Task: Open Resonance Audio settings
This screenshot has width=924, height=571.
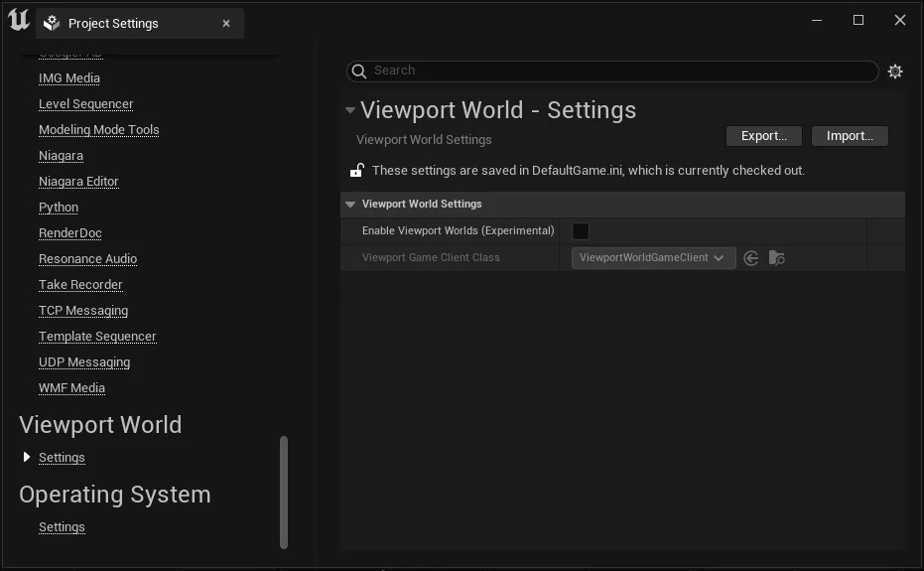Action: point(87,259)
